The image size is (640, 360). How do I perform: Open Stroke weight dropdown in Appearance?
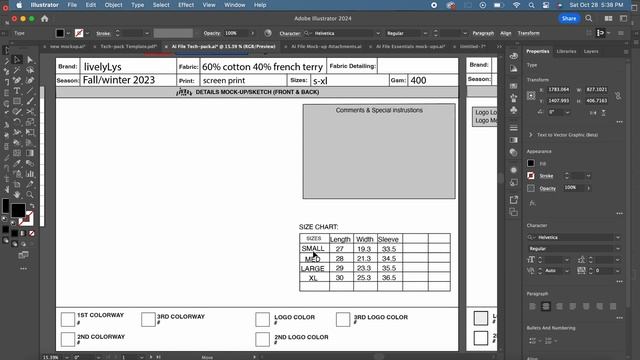(588, 176)
